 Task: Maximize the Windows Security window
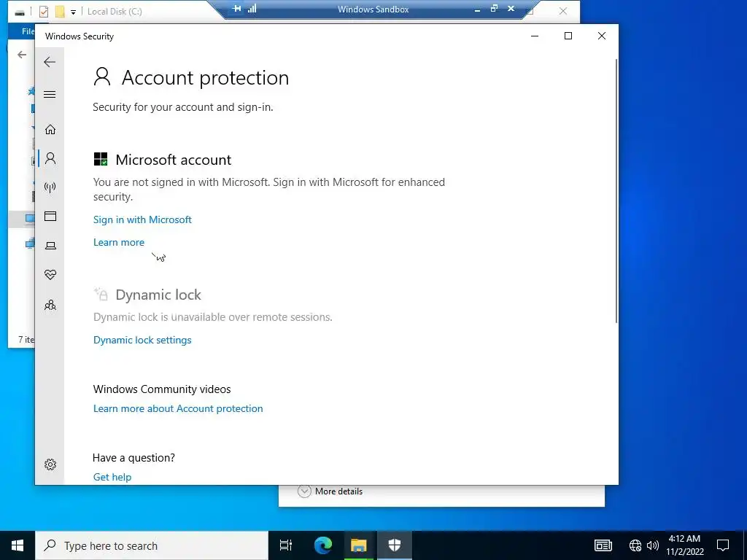click(568, 36)
